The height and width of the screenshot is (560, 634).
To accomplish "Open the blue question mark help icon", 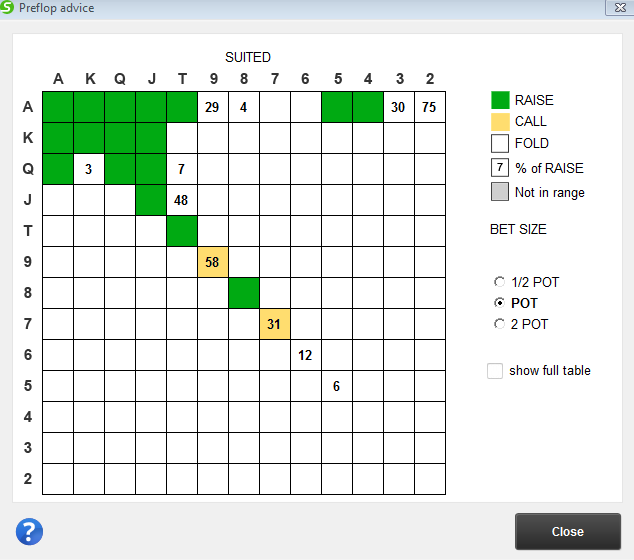I will (x=29, y=531).
